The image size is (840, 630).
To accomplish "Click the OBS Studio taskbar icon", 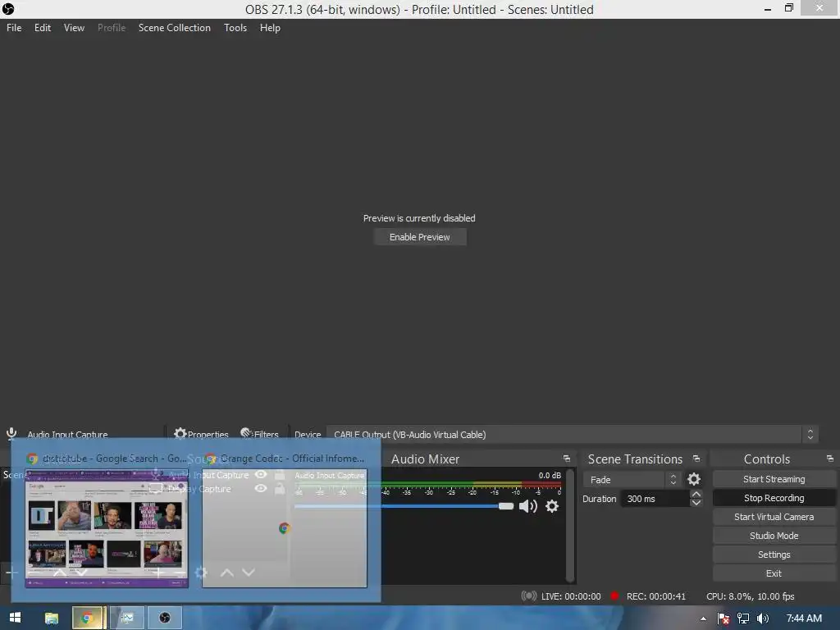I will [164, 618].
